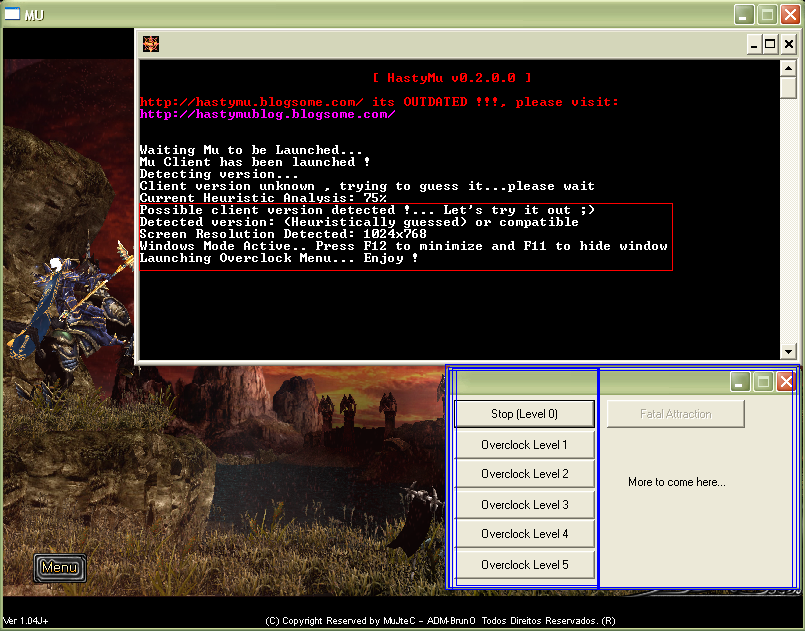Screen dimensions: 805x631
Task: Close the MU game window
Action: click(791, 14)
